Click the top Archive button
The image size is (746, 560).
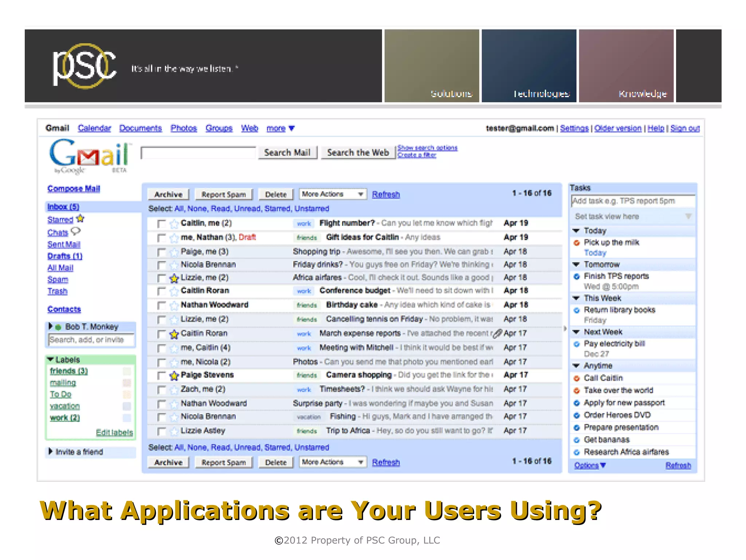(168, 195)
